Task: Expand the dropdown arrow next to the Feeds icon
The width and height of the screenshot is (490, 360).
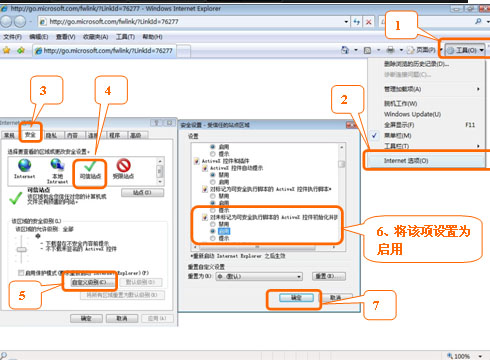Action: pyautogui.click(x=378, y=50)
